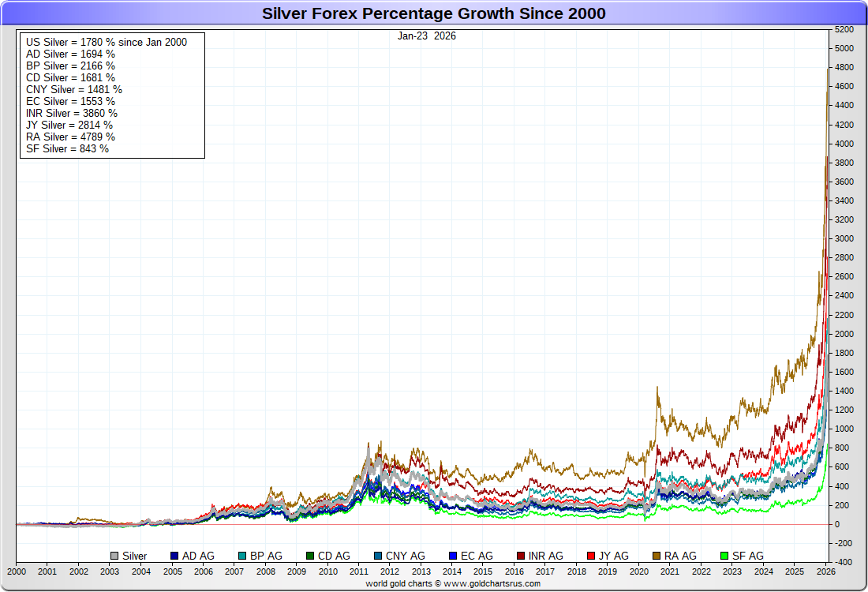
Task: Click the bright green SF AG legend swatch
Action: coord(725,556)
